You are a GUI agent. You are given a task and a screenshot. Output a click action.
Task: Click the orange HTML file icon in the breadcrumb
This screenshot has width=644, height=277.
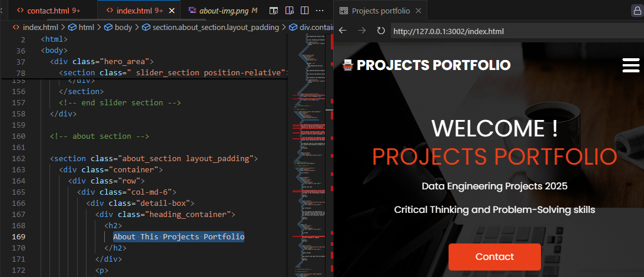click(x=16, y=28)
